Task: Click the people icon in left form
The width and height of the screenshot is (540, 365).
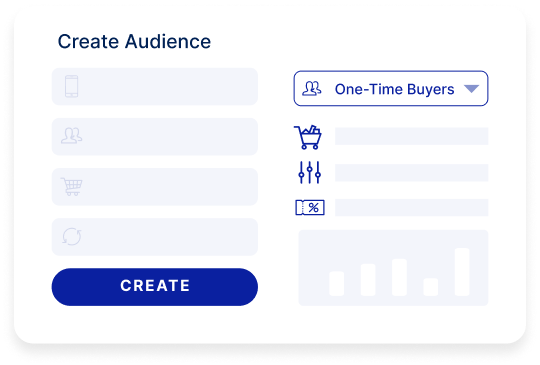Action: pyautogui.click(x=72, y=136)
